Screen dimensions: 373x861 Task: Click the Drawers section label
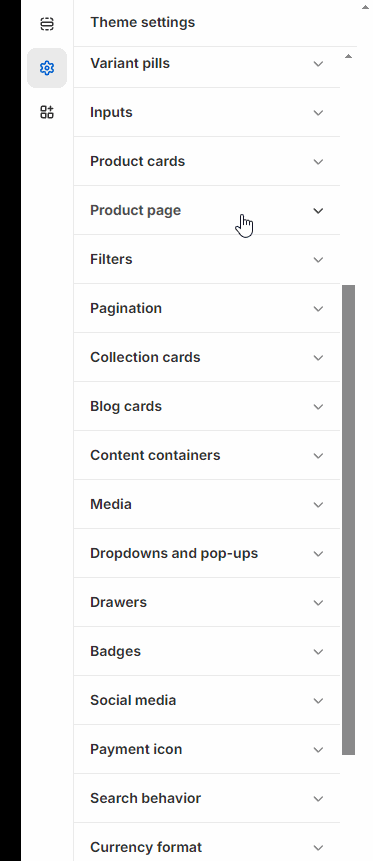[119, 602]
